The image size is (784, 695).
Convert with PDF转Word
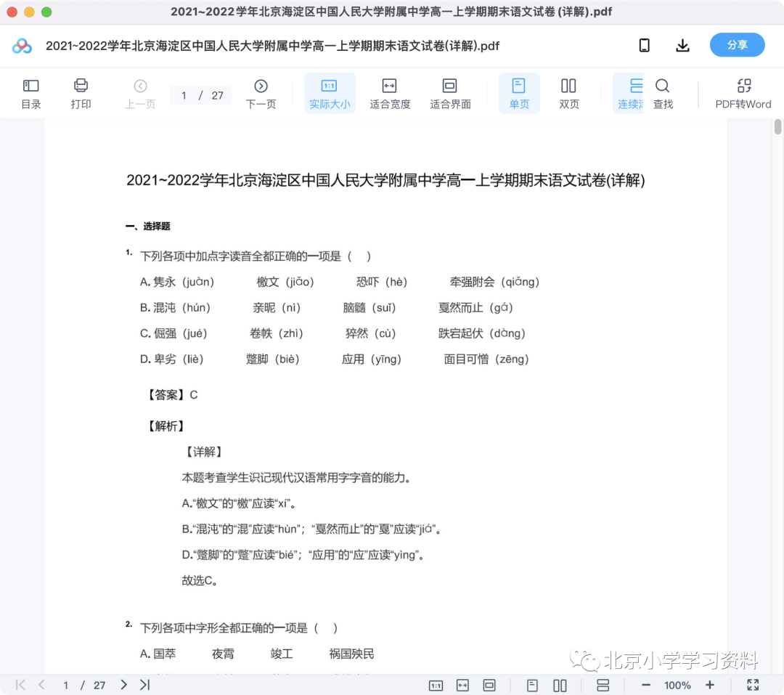point(743,94)
